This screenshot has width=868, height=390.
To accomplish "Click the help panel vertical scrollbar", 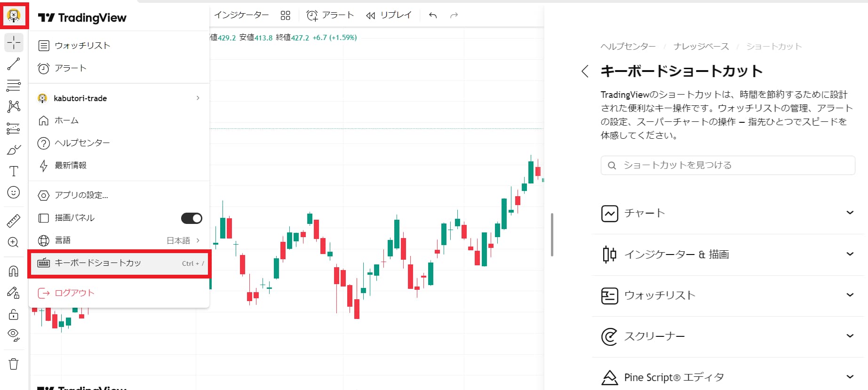I will (x=552, y=235).
